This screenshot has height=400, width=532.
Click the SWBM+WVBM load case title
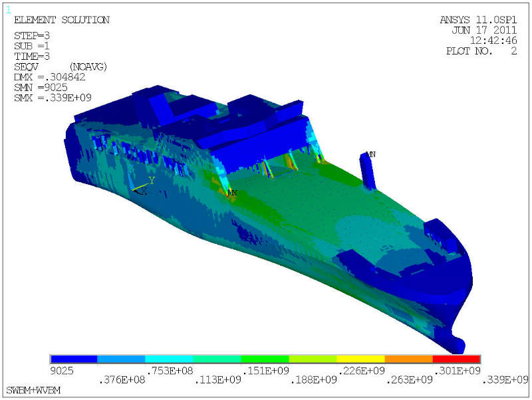point(32,388)
